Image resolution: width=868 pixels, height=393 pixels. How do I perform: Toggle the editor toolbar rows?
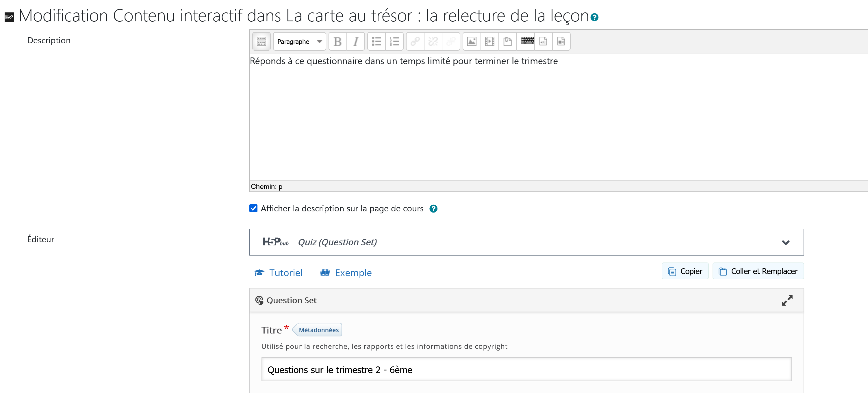click(x=261, y=41)
